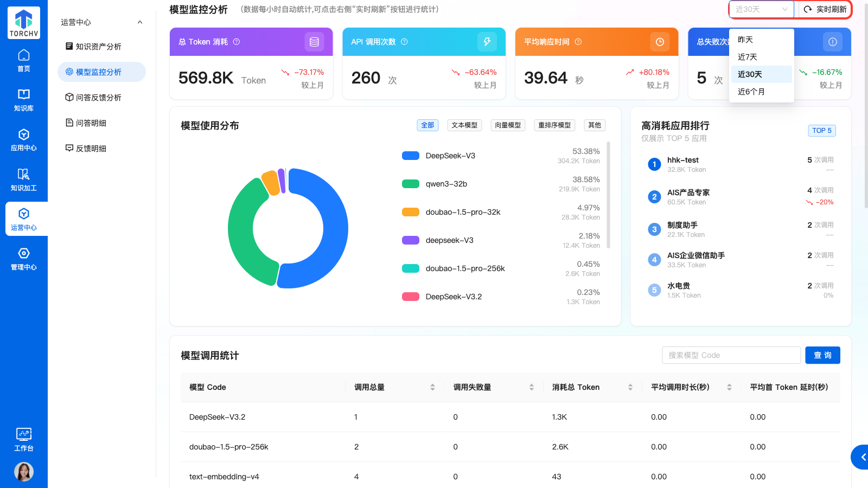This screenshot has height=488, width=868.
Task: Select the 文本模型 filter tag
Action: pos(464,125)
